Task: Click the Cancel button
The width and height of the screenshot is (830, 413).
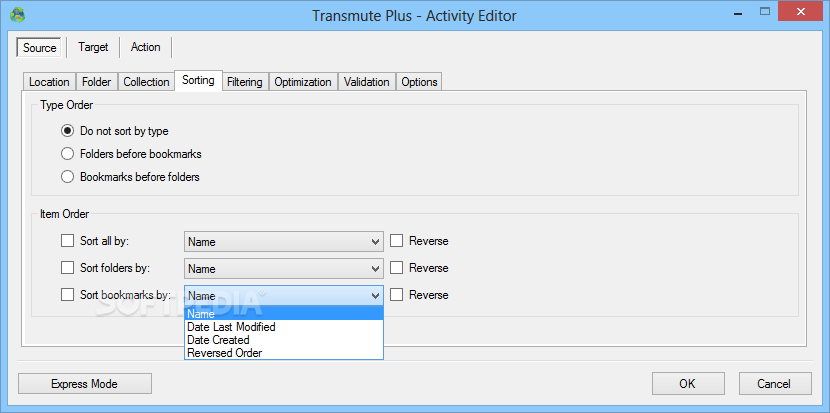Action: 775,383
